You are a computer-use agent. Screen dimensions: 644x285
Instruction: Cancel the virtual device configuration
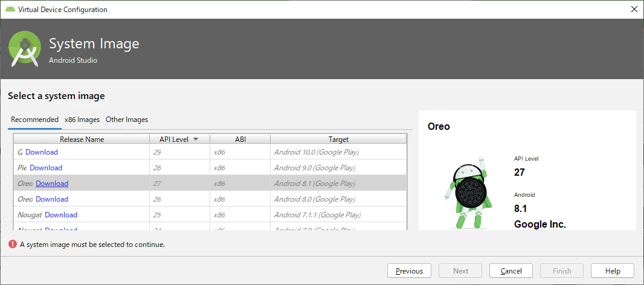point(511,271)
